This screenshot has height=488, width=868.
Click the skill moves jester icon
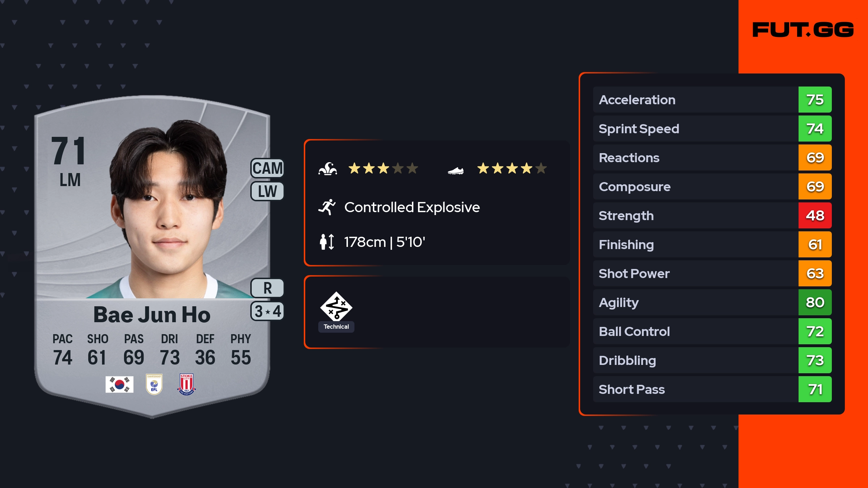click(328, 169)
